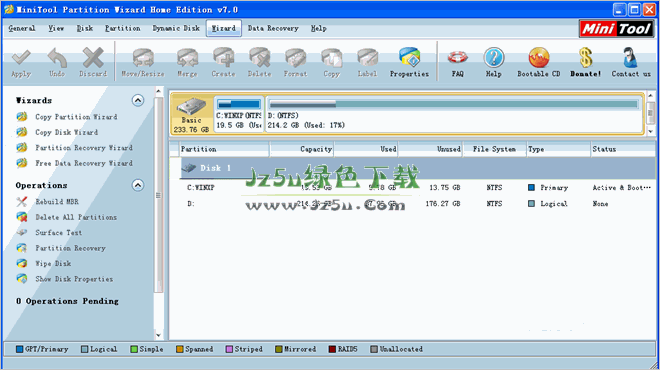
Task: Launch Copy Partition Wizard link
Action: coord(76,117)
